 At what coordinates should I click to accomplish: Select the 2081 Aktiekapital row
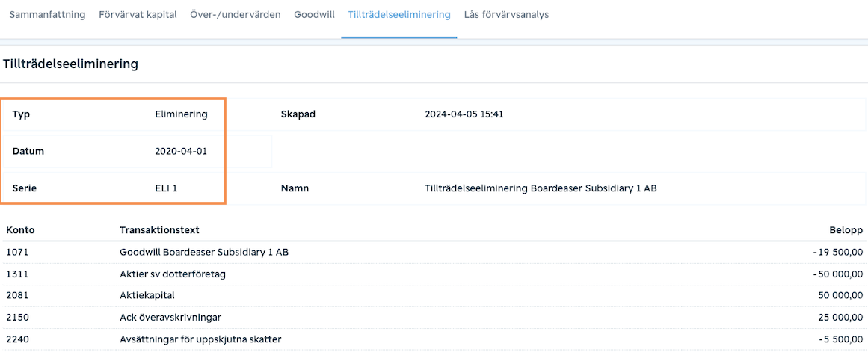tap(434, 295)
